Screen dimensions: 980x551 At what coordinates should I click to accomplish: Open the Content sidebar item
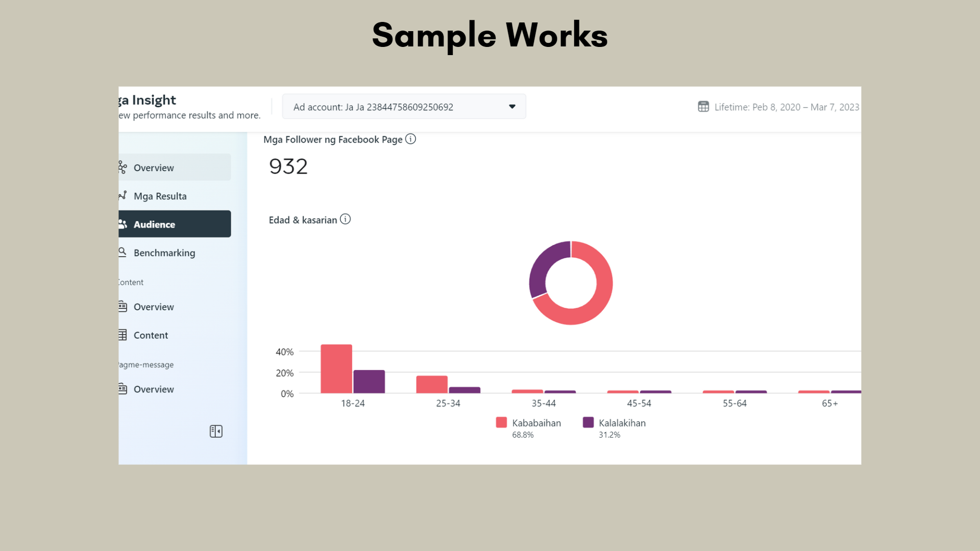point(175,335)
